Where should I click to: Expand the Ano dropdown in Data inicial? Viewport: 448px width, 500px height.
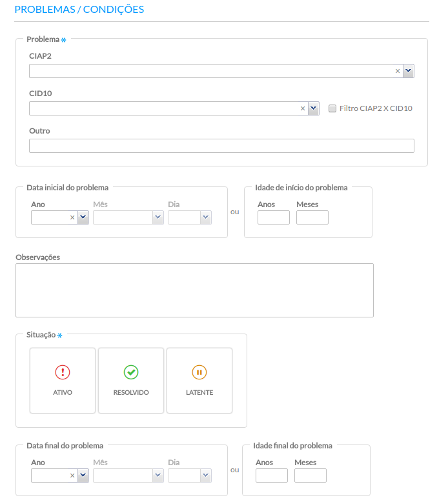[x=83, y=217]
